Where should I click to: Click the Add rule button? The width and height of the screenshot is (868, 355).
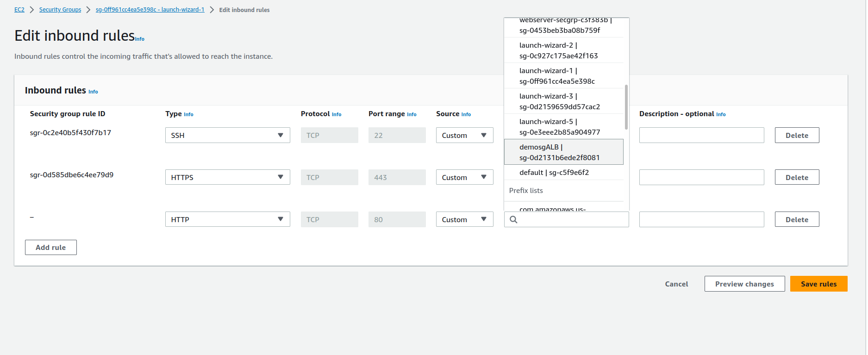51,248
